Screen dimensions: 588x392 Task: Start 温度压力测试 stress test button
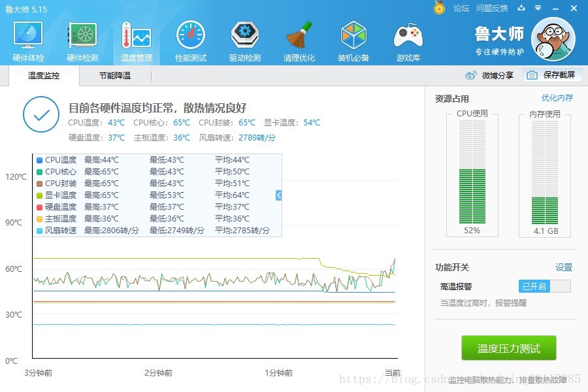pos(508,348)
